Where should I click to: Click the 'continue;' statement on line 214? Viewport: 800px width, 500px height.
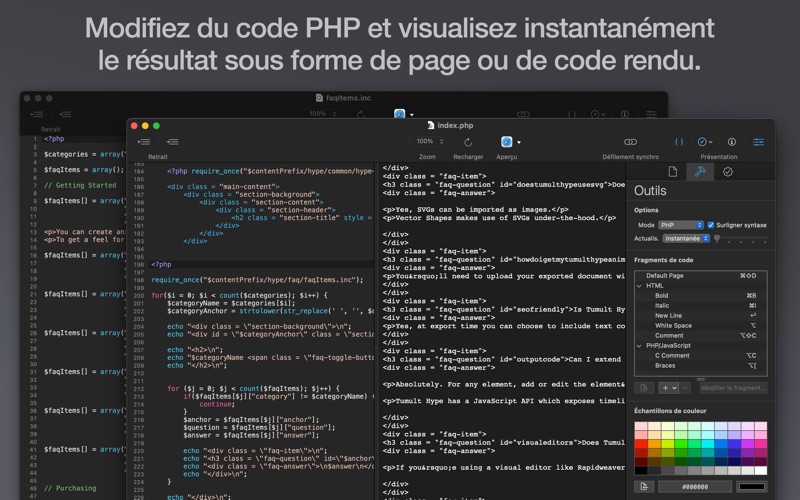point(217,404)
